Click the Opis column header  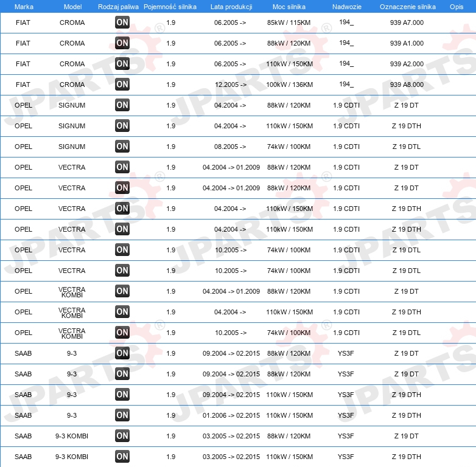457,7
